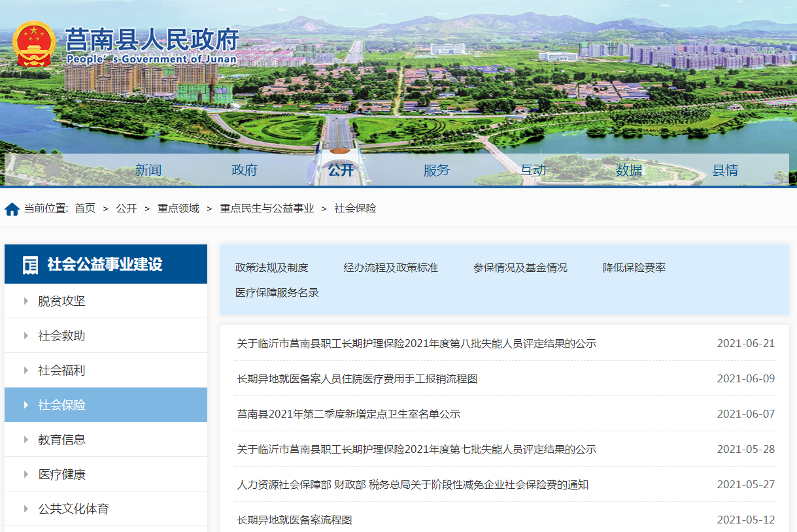Viewport: 797px width, 532px height.
Task: Select 公共文化体育 in the left sidebar
Action: [106, 509]
